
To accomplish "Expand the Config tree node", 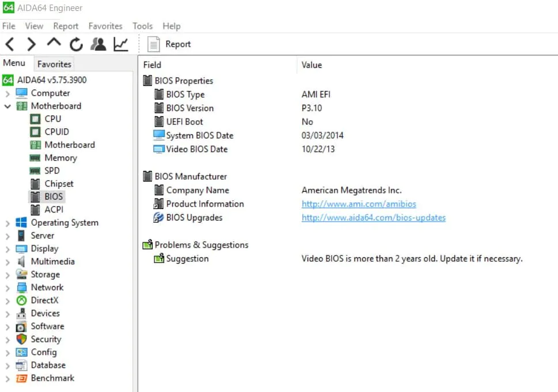I will point(7,353).
